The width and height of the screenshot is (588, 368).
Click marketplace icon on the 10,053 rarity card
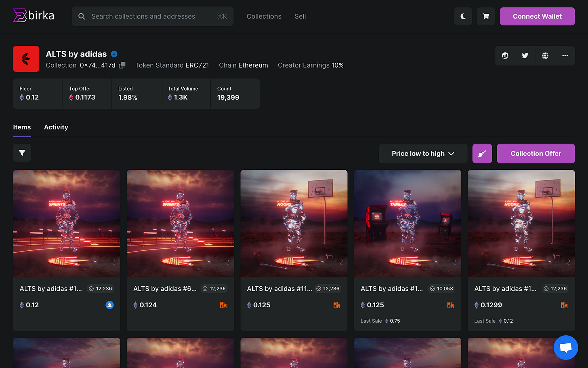point(451,305)
